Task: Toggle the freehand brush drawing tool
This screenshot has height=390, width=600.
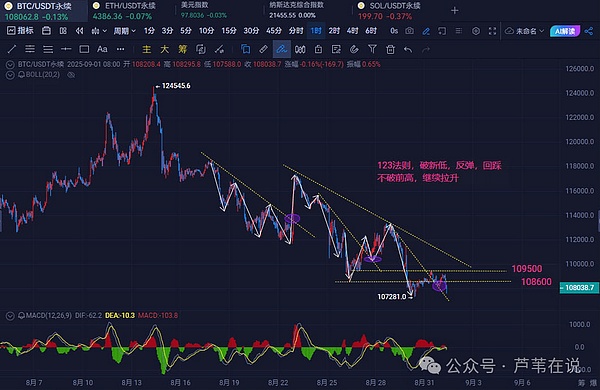Action: 281,49
